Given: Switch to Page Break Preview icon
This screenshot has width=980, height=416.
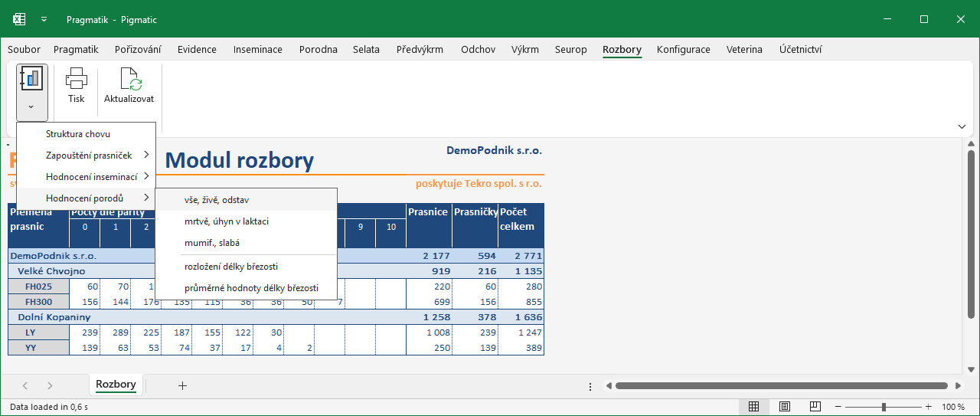Looking at the screenshot, I should click(x=815, y=407).
